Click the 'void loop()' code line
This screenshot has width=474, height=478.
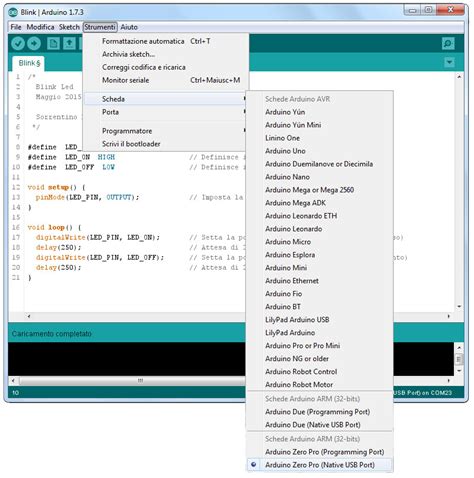point(54,228)
